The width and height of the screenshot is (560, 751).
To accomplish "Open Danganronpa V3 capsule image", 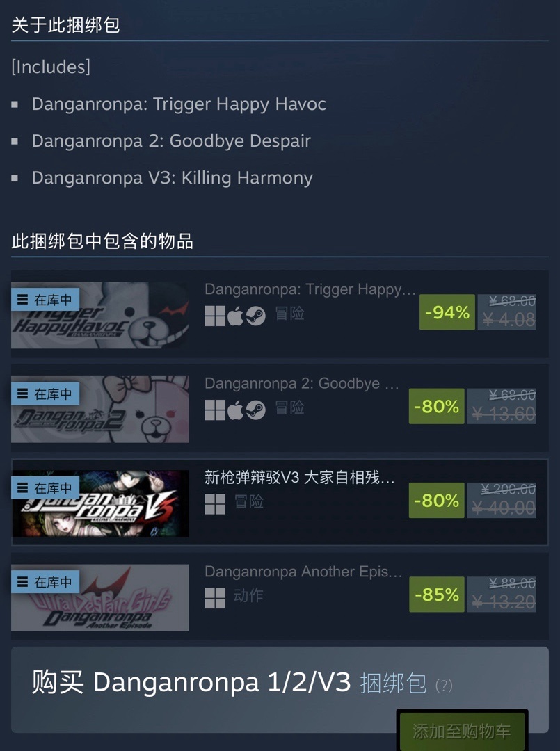I will (100, 503).
